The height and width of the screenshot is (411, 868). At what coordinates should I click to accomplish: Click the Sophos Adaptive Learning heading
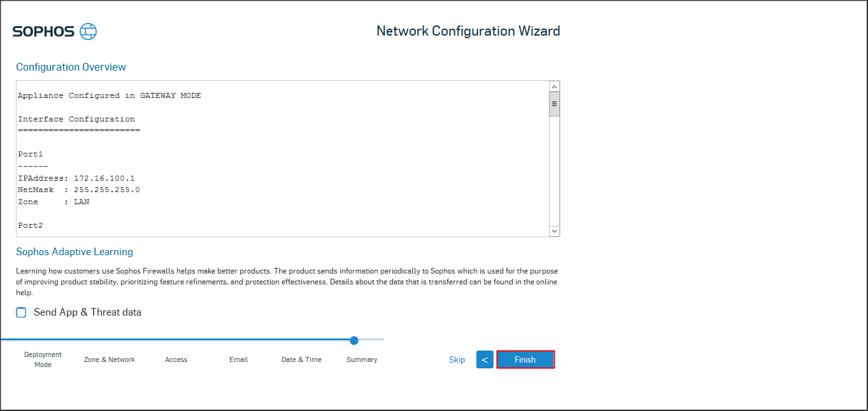(x=75, y=252)
